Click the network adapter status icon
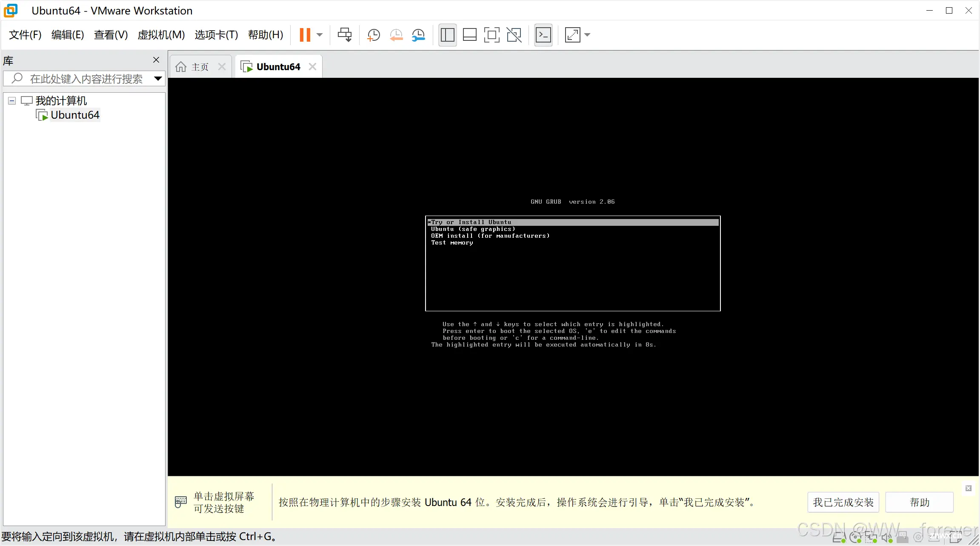This screenshot has height=546, width=980. pyautogui.click(x=871, y=538)
